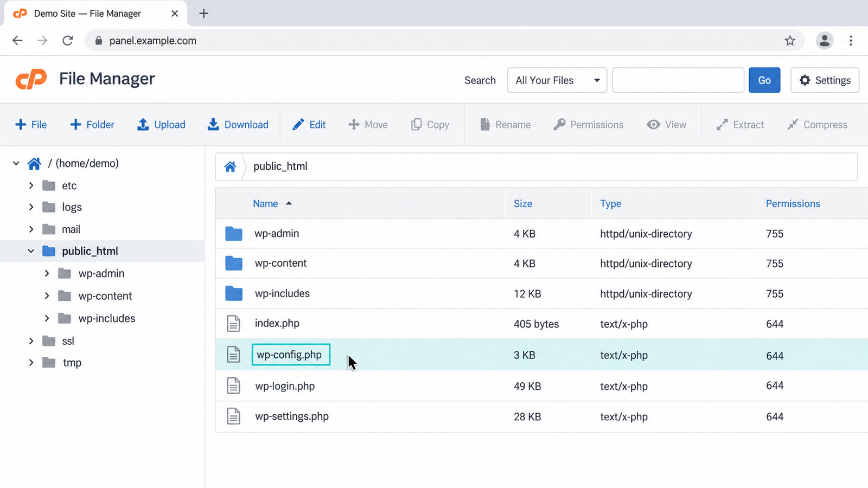Open the Settings button
Screen dimensions: 868x488
pos(825,80)
